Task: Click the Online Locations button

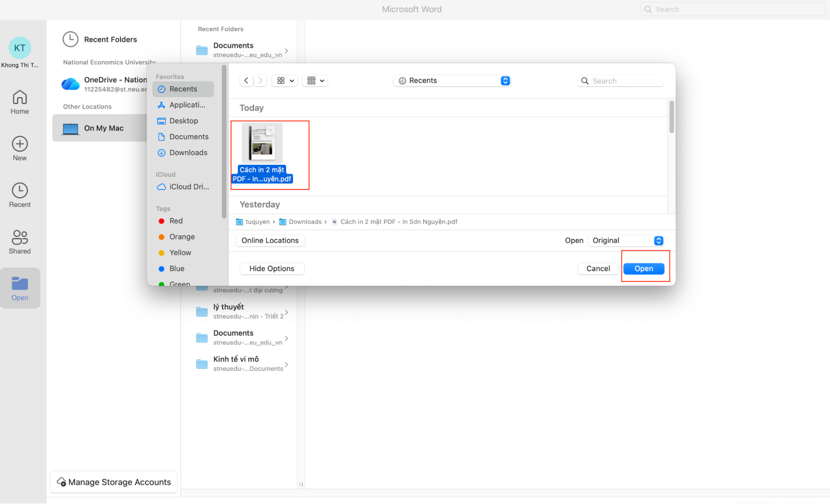Action: [x=270, y=241]
